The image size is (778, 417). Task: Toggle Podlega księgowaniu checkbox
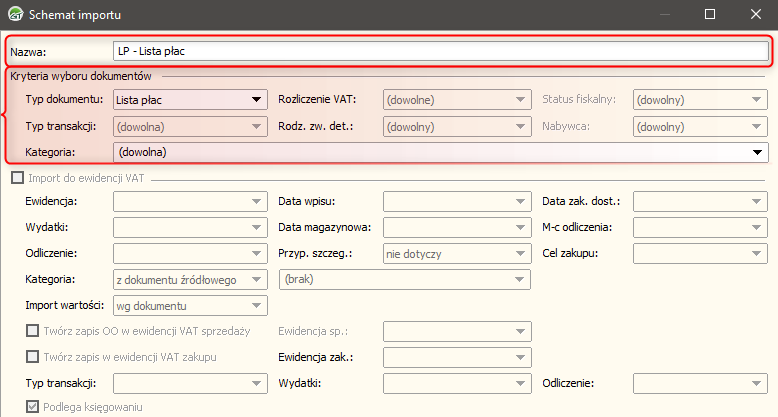(34, 407)
